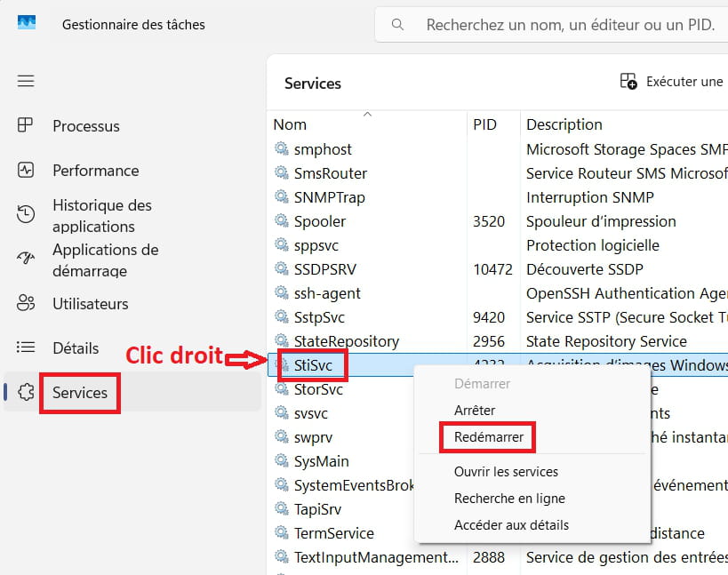Image resolution: width=728 pixels, height=575 pixels.
Task: Open the Processus page
Action: click(86, 126)
